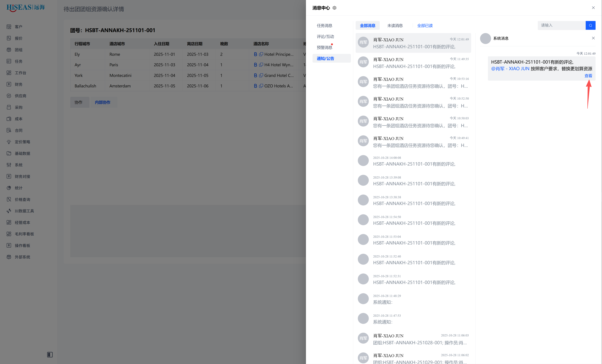This screenshot has height=364, width=602.
Task: Open the 定价策略 sidebar item
Action: [x=22, y=142]
